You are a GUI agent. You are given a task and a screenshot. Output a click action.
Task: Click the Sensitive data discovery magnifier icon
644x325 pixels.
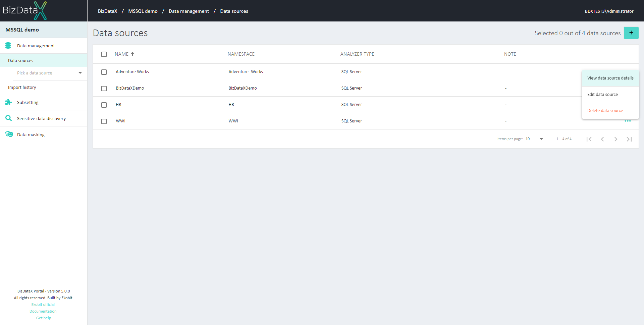pos(8,118)
